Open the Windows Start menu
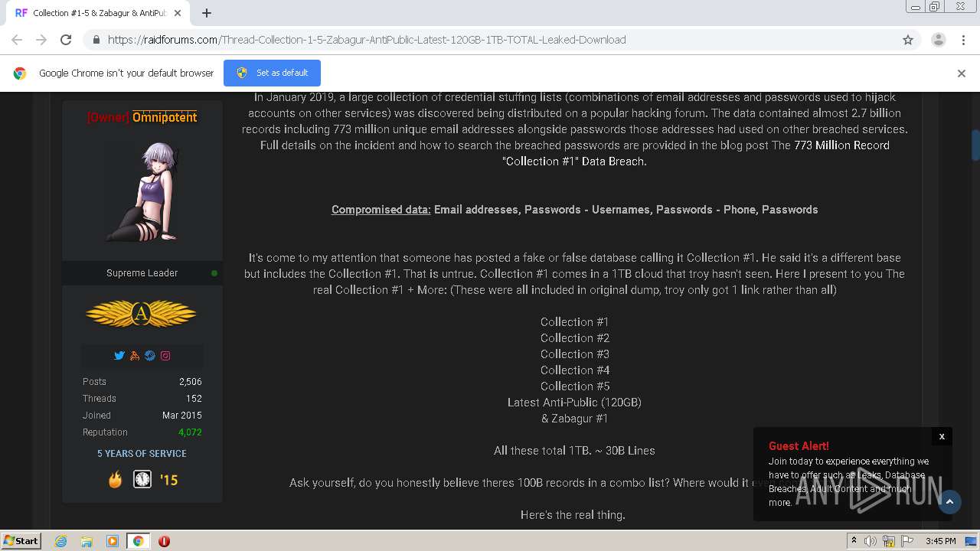 [21, 541]
